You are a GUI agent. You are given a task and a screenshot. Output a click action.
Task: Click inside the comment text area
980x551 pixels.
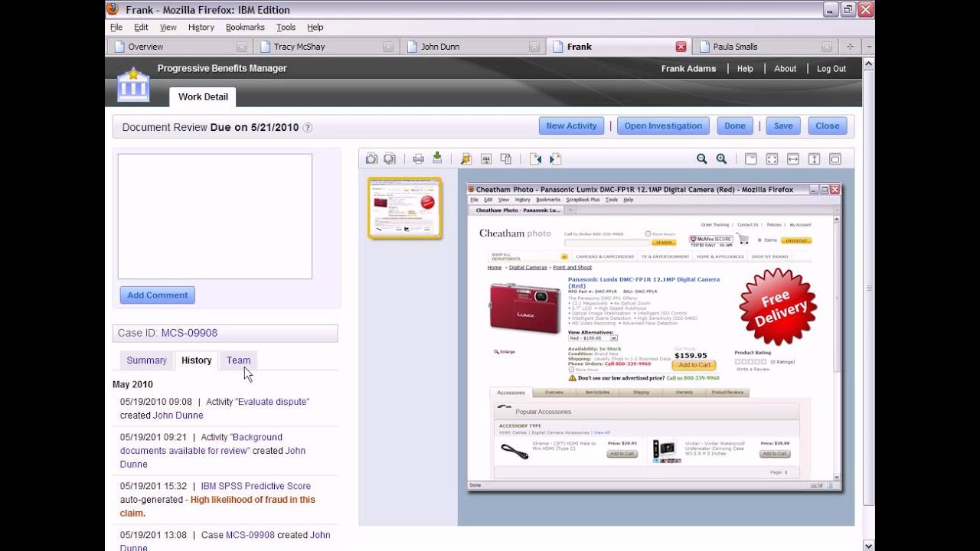[215, 217]
